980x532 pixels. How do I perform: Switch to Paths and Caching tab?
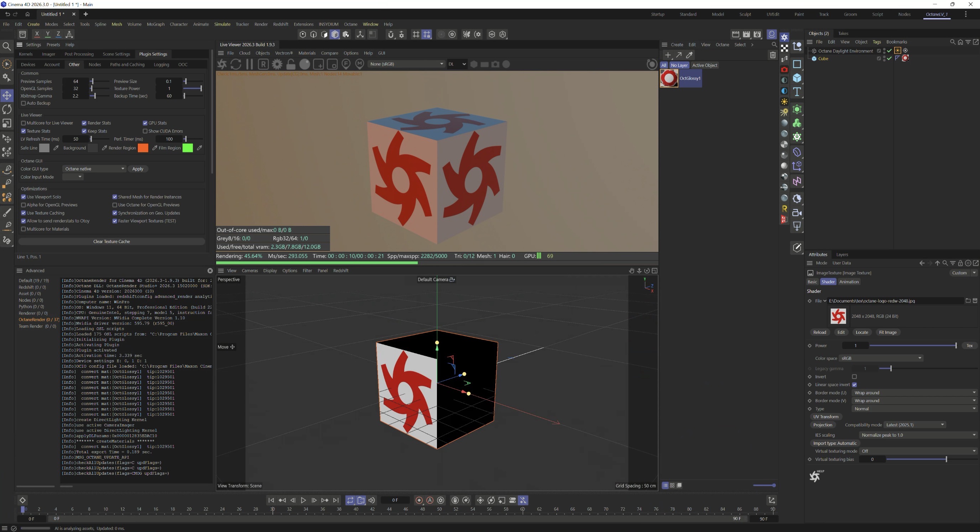click(127, 65)
